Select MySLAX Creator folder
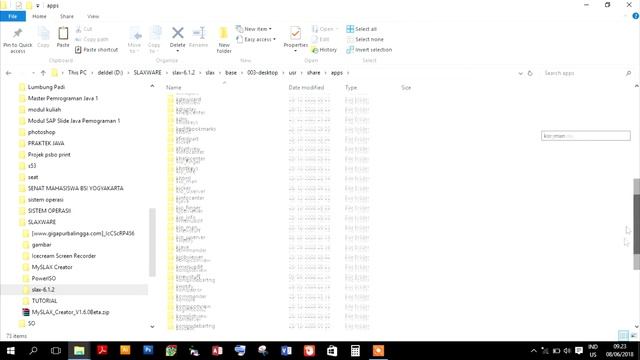The height and width of the screenshot is (360, 640). pos(52,267)
